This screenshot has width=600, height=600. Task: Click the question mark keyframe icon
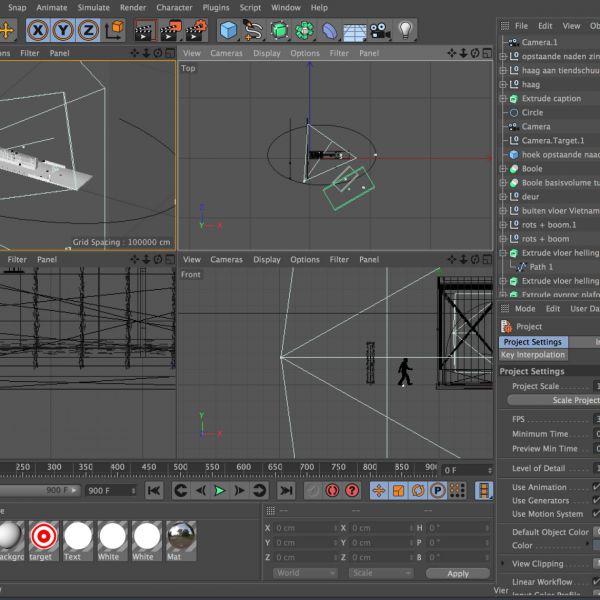pos(352,491)
